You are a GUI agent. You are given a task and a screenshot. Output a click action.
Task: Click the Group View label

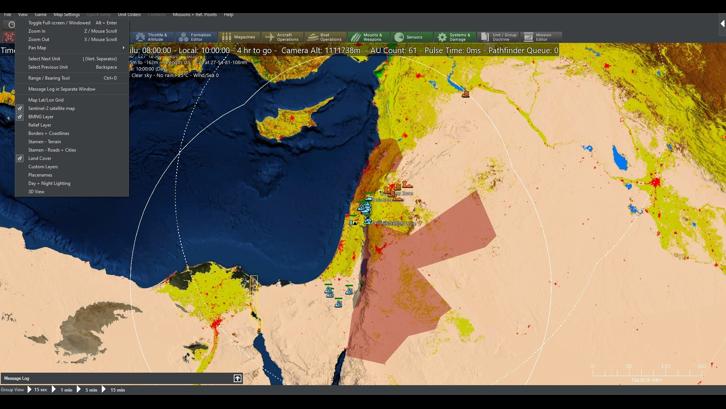pyautogui.click(x=13, y=390)
